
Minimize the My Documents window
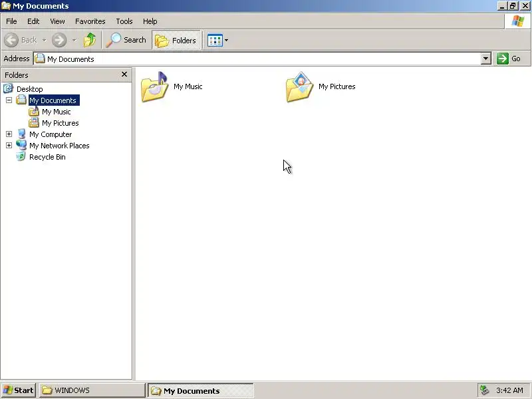coord(502,6)
